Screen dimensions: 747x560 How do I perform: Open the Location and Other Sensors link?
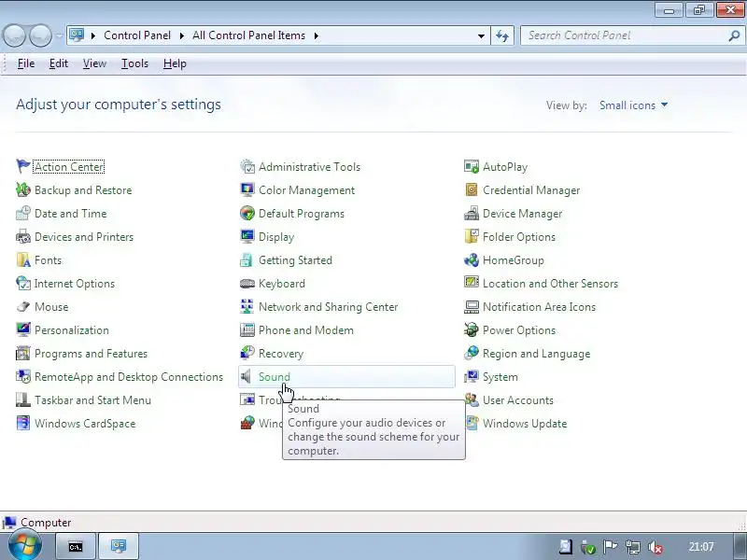pyautogui.click(x=550, y=284)
